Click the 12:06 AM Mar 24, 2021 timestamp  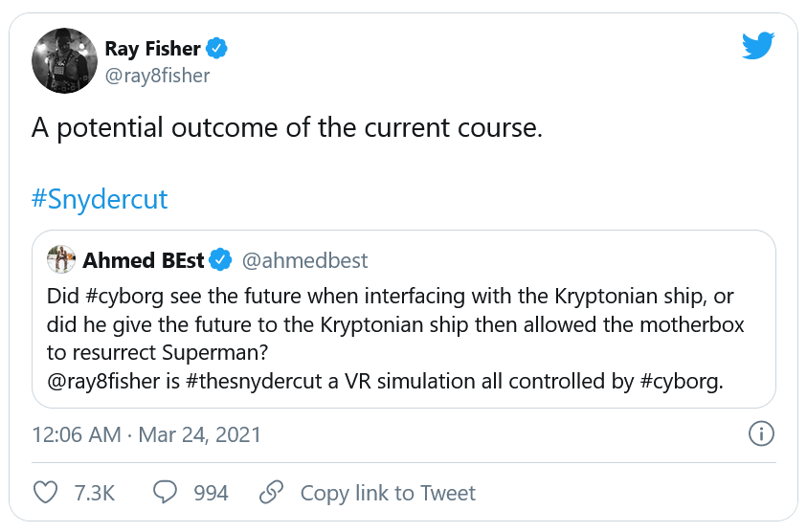[146, 434]
